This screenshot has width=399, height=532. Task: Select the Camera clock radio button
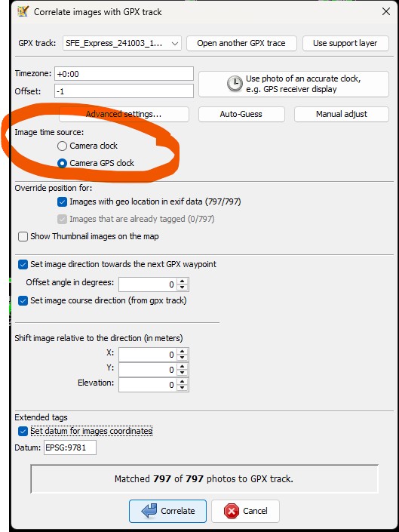pyautogui.click(x=62, y=146)
